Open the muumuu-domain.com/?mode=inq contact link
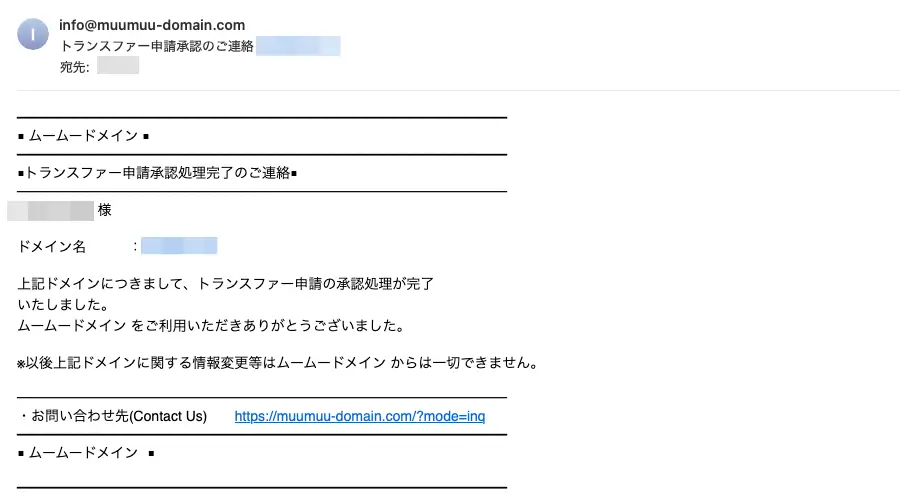Screen dimensions: 900x500 pos(360,416)
